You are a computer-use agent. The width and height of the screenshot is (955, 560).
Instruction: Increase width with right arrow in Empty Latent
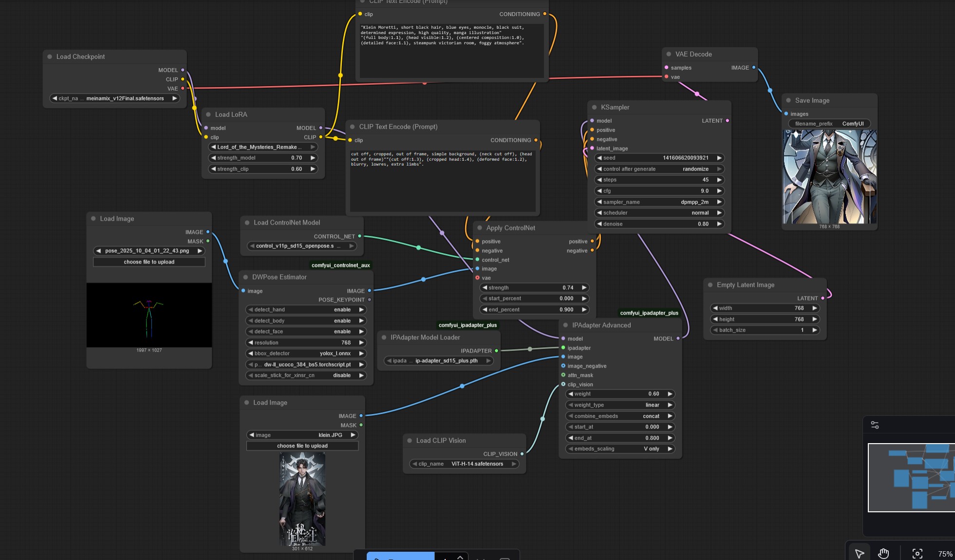(814, 308)
